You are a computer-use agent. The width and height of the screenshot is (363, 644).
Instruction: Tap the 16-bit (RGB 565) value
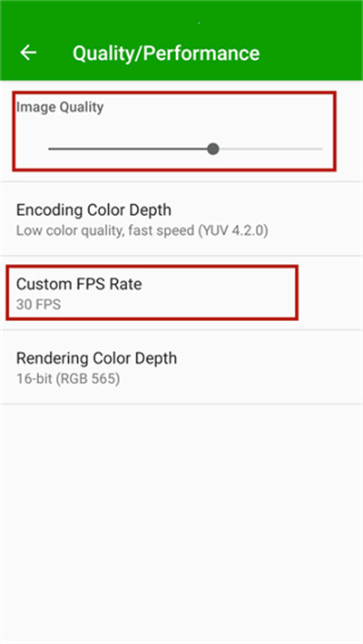coord(68,378)
